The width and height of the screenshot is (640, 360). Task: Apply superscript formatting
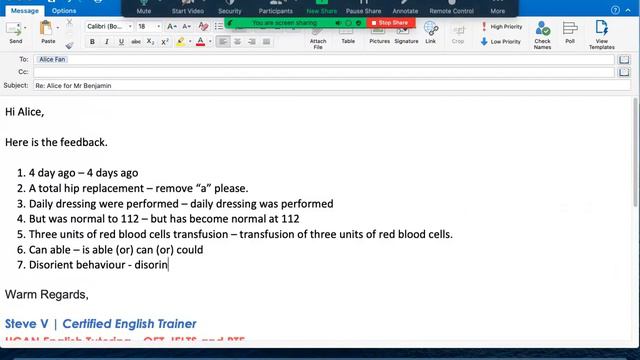164,42
